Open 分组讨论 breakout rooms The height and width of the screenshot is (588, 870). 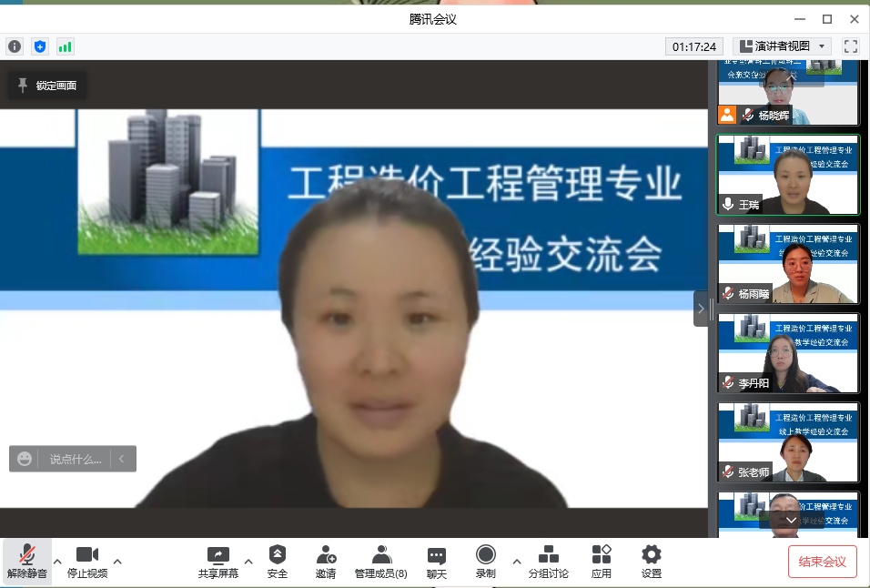tap(549, 561)
